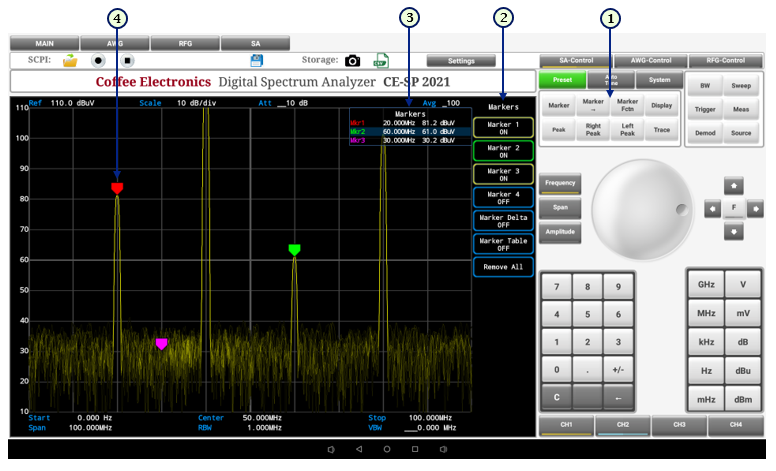Click the Right Peak button
The height and width of the screenshot is (471, 776).
[x=593, y=131]
